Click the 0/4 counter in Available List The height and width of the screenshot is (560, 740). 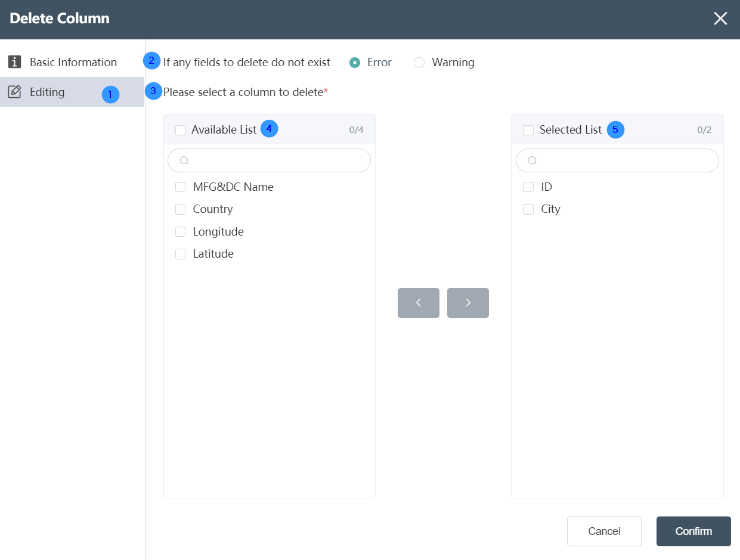click(x=357, y=130)
